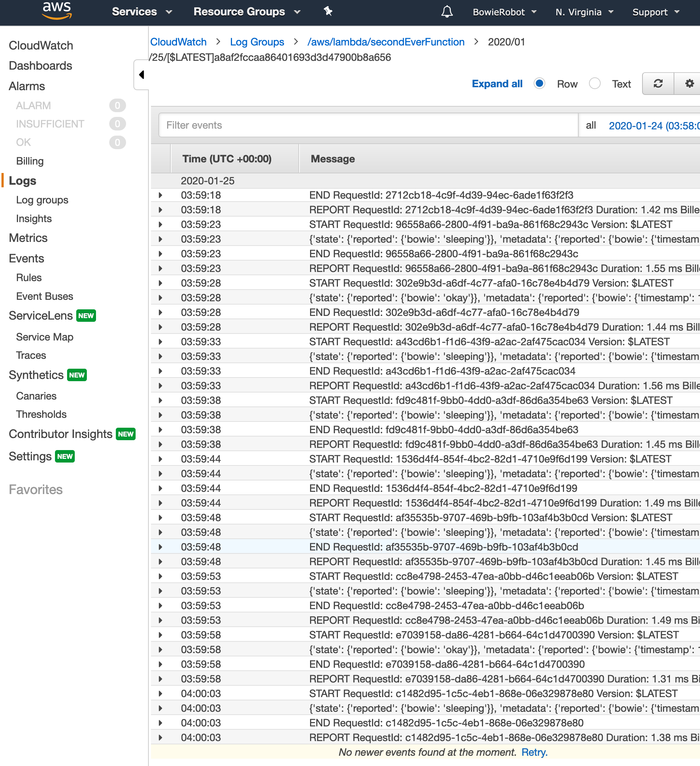Expand the 03:59:28 'okay' state row
Screen dimensions: 700x766
click(x=161, y=298)
